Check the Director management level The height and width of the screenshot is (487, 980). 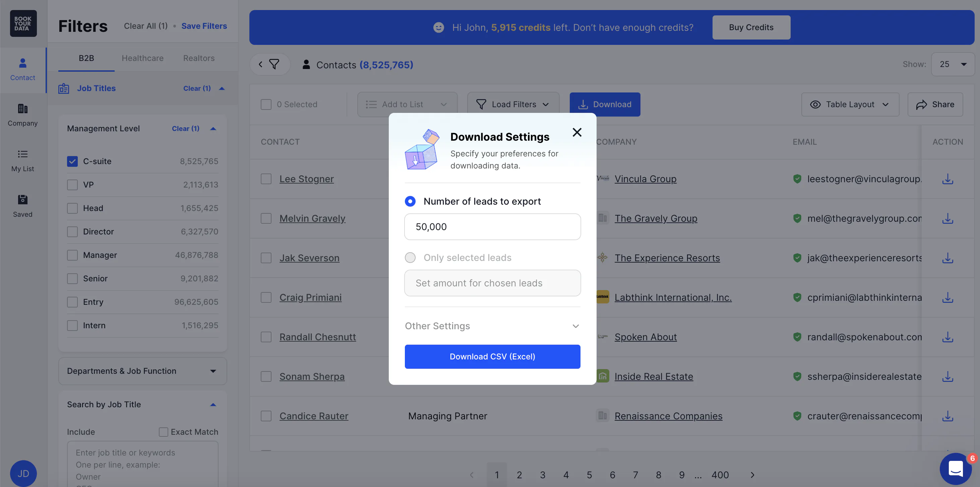point(72,231)
